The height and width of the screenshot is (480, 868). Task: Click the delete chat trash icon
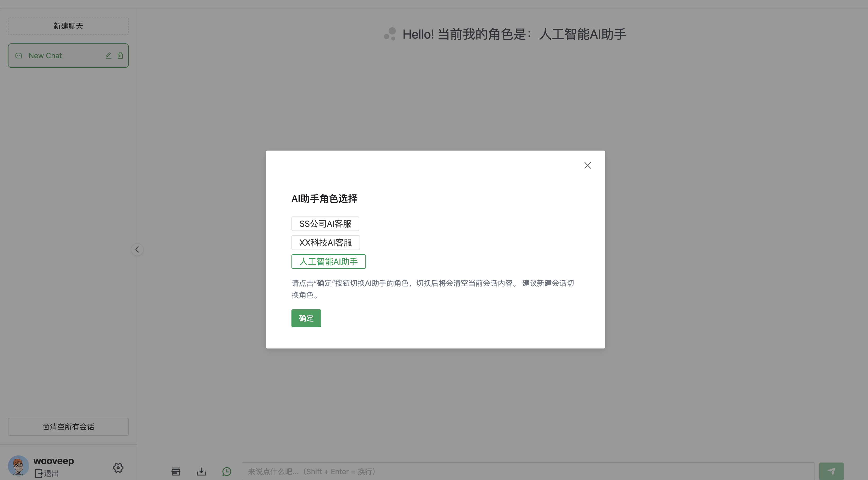[119, 56]
